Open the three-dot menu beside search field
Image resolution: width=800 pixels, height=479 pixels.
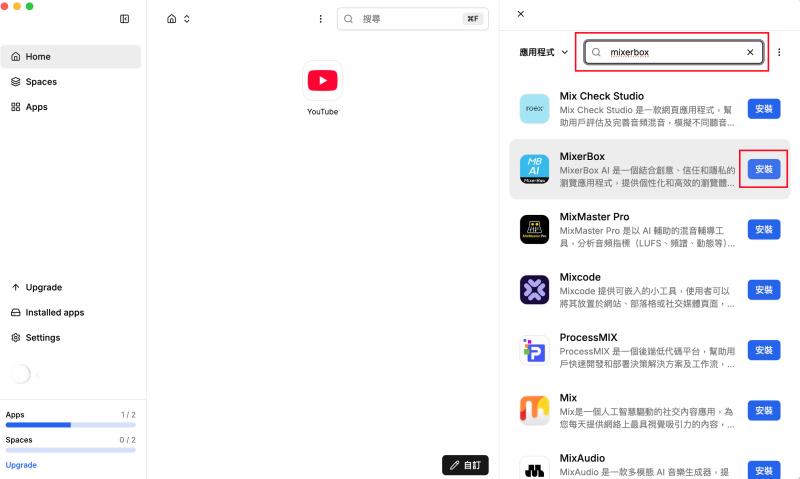click(320, 19)
